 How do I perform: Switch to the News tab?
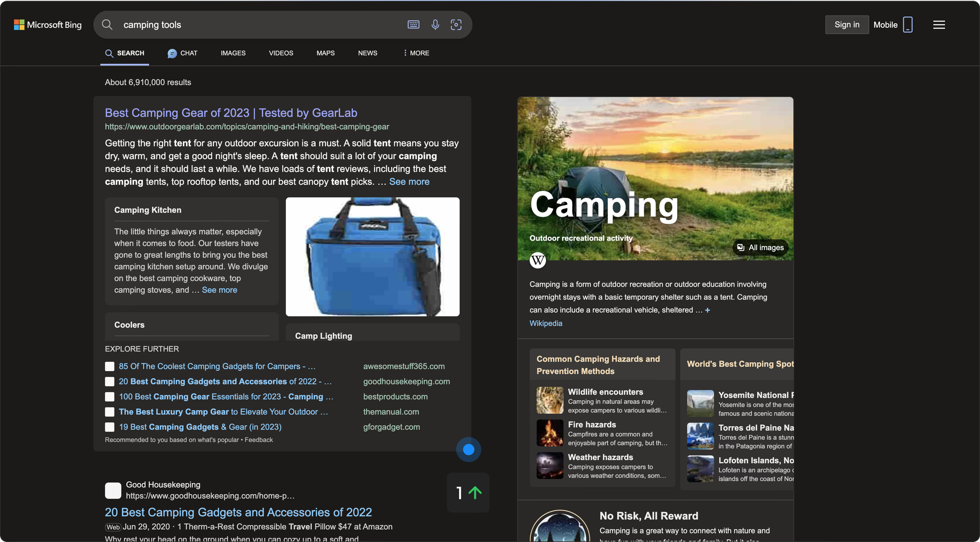pos(367,53)
